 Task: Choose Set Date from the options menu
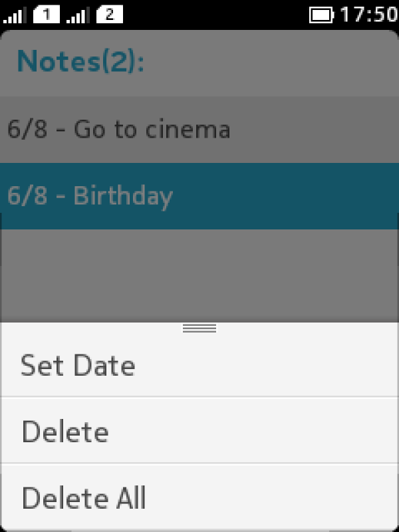[78, 365]
